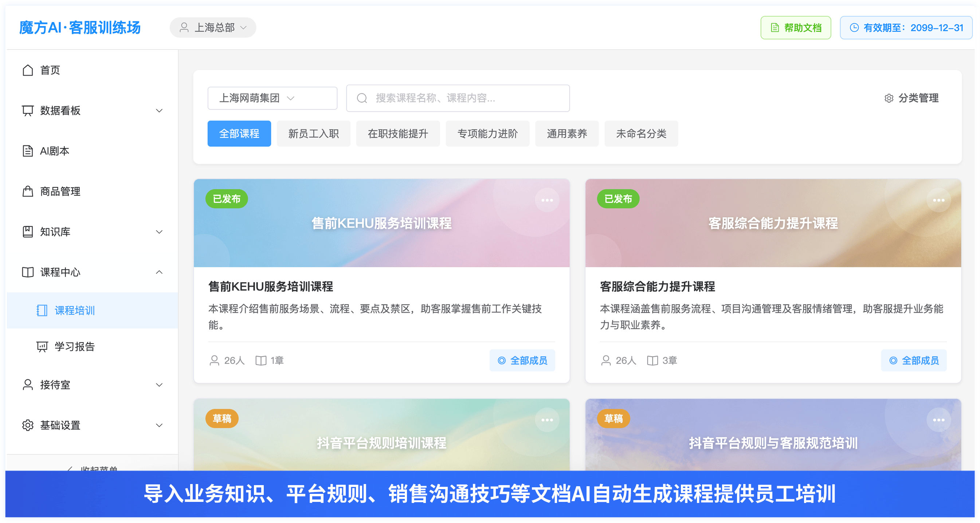The image size is (980, 523).
Task: Click the 售前KEHU服务培训课程 title text
Action: [270, 286]
